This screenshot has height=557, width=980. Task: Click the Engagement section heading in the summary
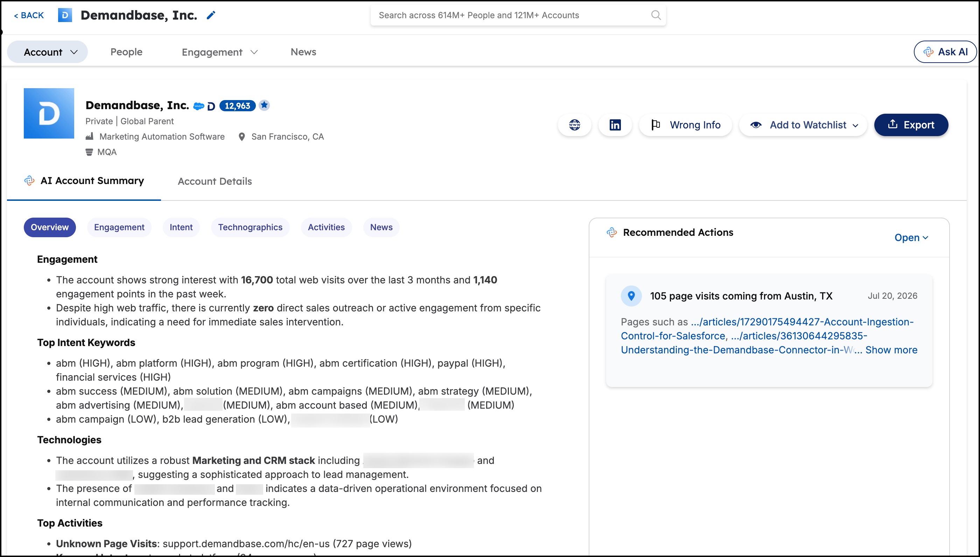click(x=67, y=259)
